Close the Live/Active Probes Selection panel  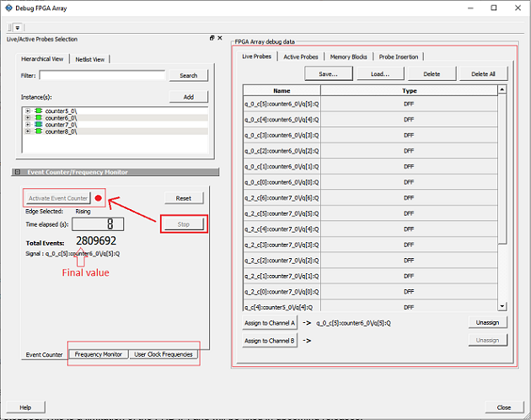click(x=222, y=39)
